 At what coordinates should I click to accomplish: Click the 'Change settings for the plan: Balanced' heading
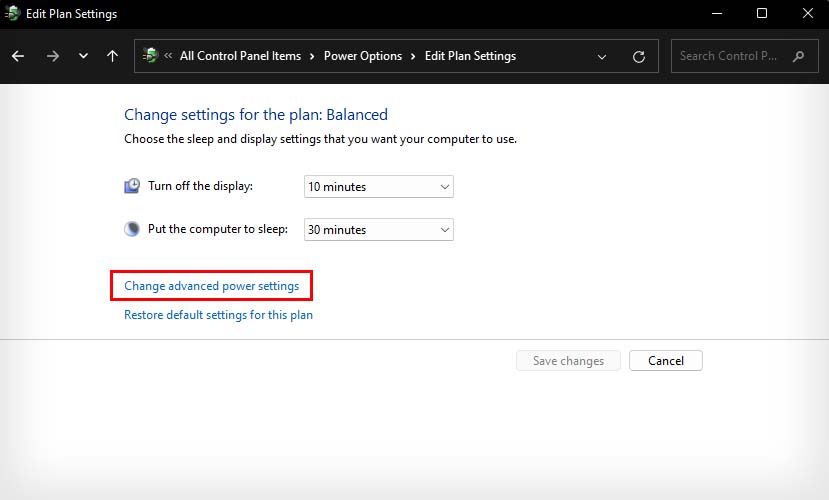(x=256, y=115)
